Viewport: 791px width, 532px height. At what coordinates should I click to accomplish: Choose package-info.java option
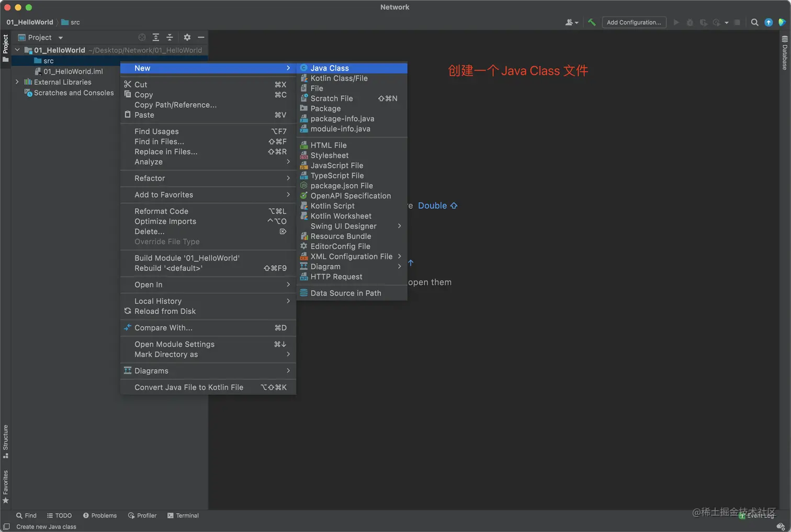[352, 119]
